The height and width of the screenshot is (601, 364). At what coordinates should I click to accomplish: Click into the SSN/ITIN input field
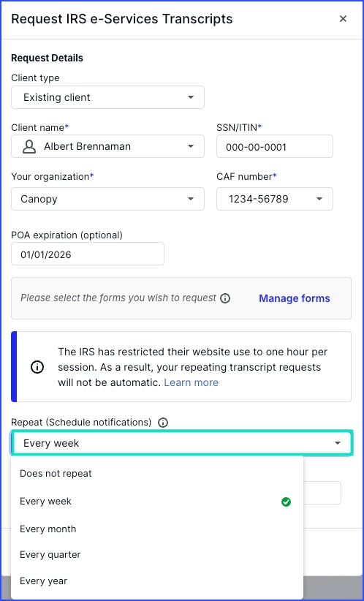[x=275, y=146]
